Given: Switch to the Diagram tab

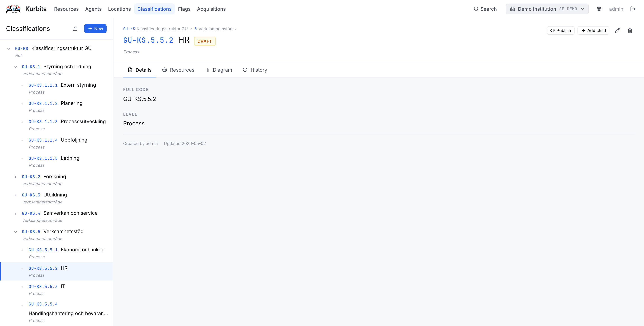Looking at the screenshot, I should pyautogui.click(x=218, y=70).
